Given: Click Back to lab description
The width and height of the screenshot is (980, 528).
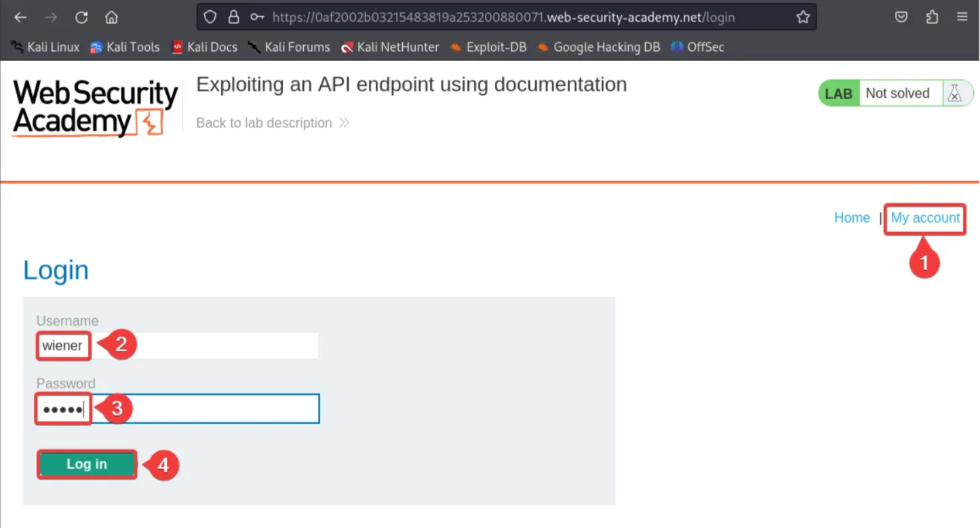Looking at the screenshot, I should [x=264, y=123].
